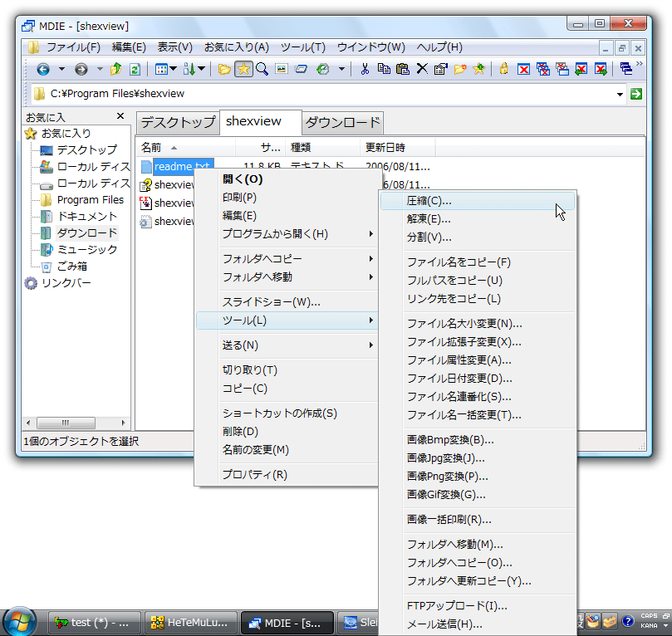Paste using the clipboard icon
The height and width of the screenshot is (636, 672).
(402, 69)
